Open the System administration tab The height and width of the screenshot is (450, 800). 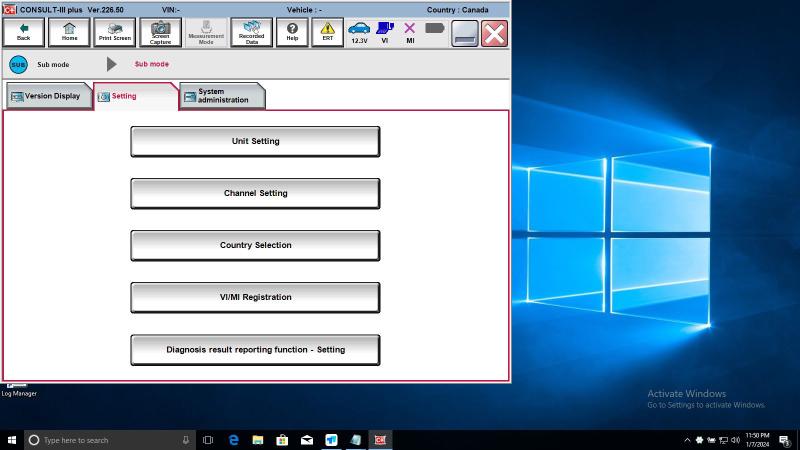[222, 96]
